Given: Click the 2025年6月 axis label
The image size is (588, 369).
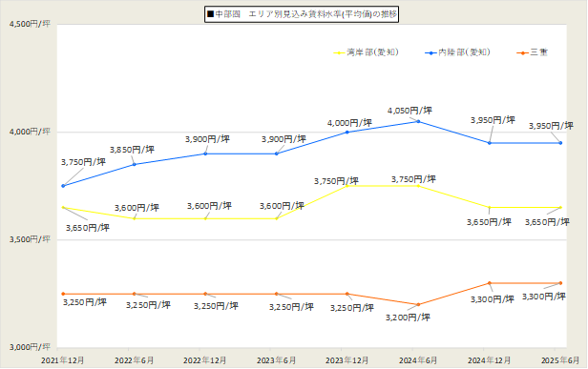Looking at the screenshot, I should pos(560,360).
